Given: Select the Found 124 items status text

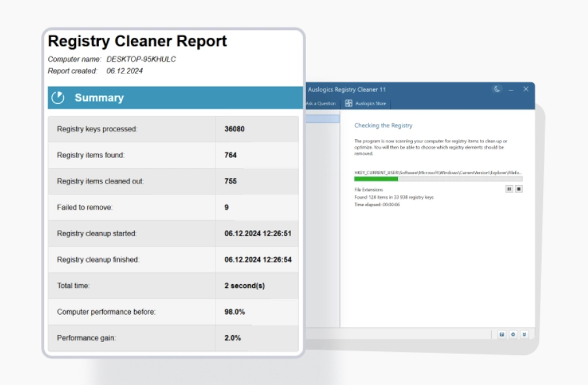Looking at the screenshot, I should click(395, 198).
